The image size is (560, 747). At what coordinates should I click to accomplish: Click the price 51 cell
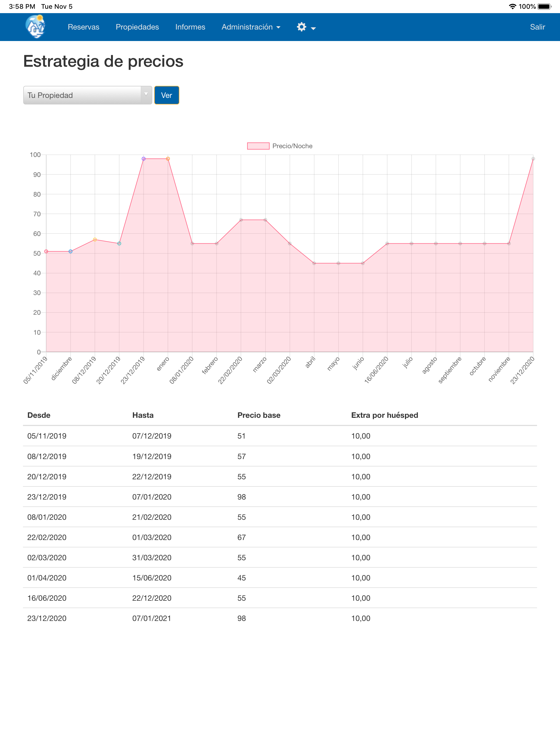tap(241, 436)
